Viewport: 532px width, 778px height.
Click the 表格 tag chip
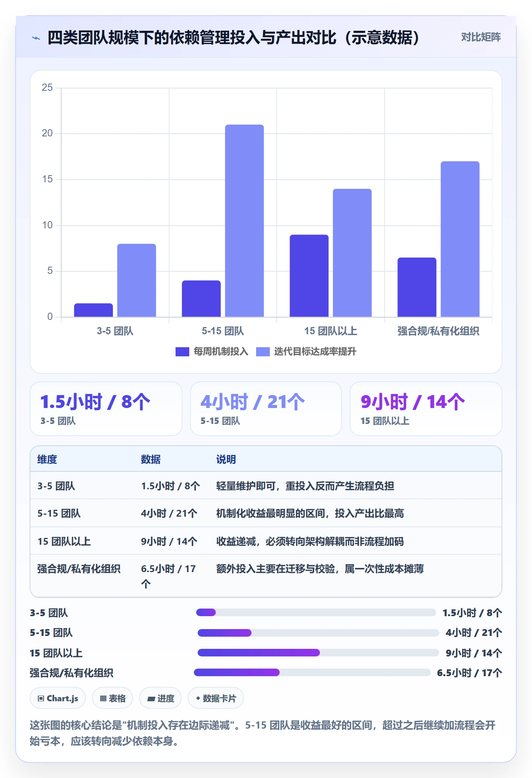[x=112, y=698]
